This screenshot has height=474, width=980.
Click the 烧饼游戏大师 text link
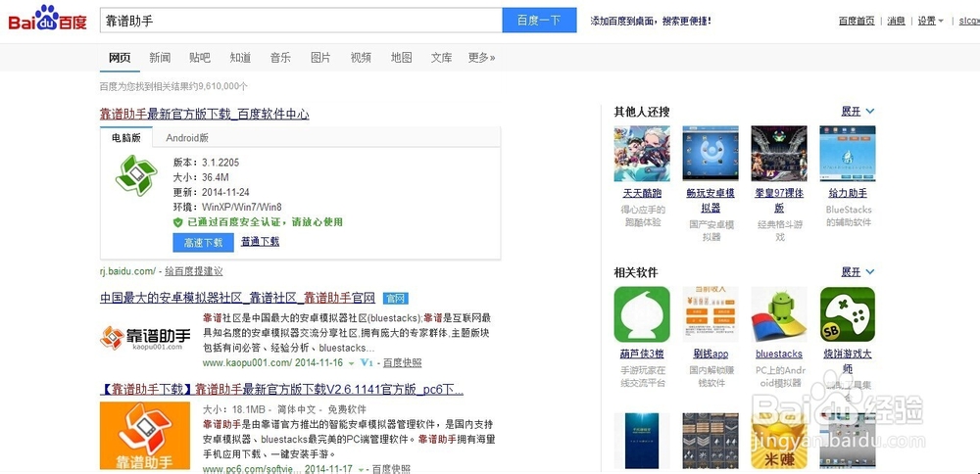click(848, 361)
